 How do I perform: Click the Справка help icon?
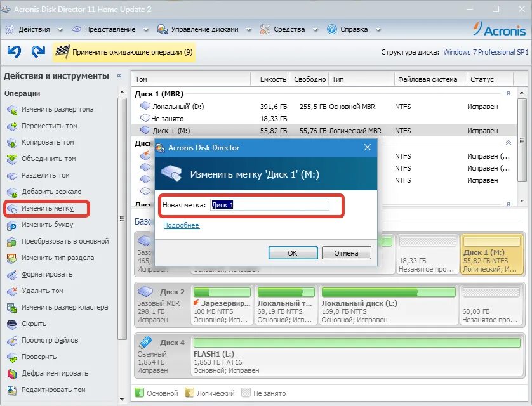331,29
